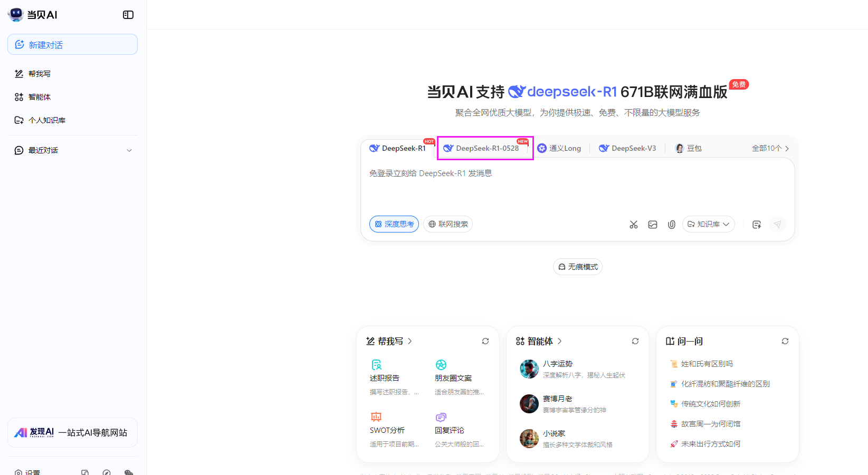Refresh the 智能体 suggestions
868x475 pixels.
[635, 341]
